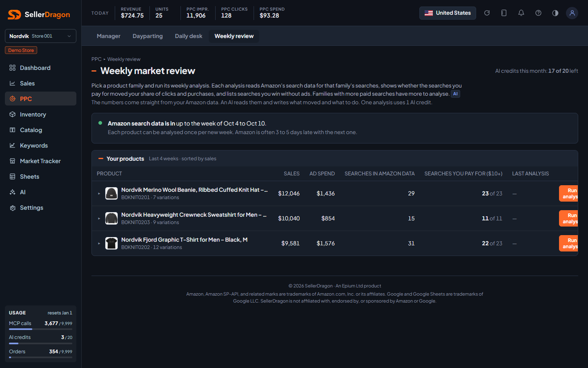Click the AI sparkle icon

pyautogui.click(x=13, y=192)
